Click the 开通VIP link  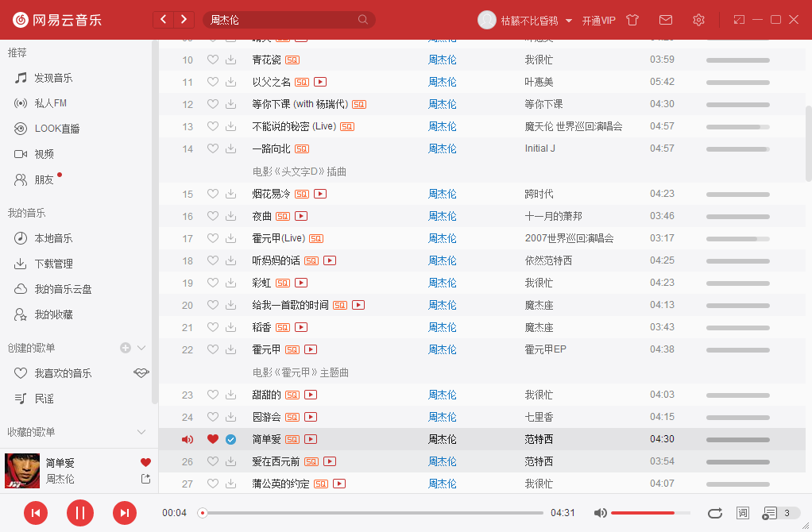pos(597,20)
